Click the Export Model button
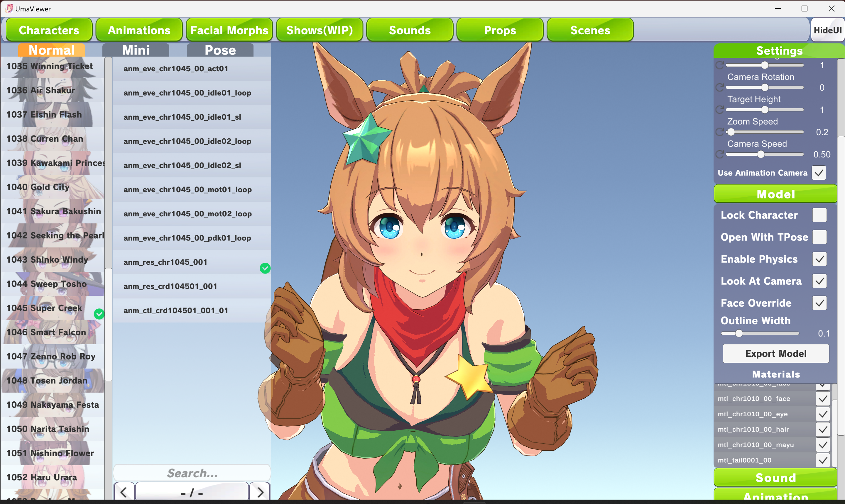 (x=776, y=354)
